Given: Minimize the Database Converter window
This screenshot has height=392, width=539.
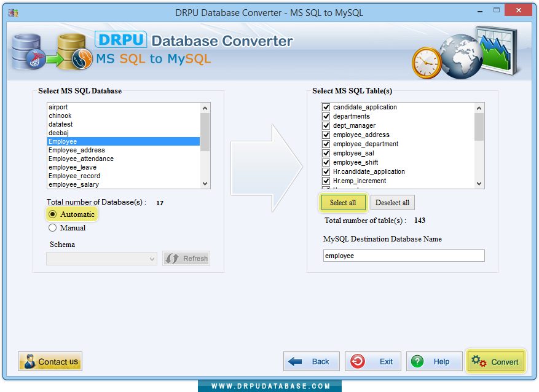Looking at the screenshot, I should click(x=480, y=11).
